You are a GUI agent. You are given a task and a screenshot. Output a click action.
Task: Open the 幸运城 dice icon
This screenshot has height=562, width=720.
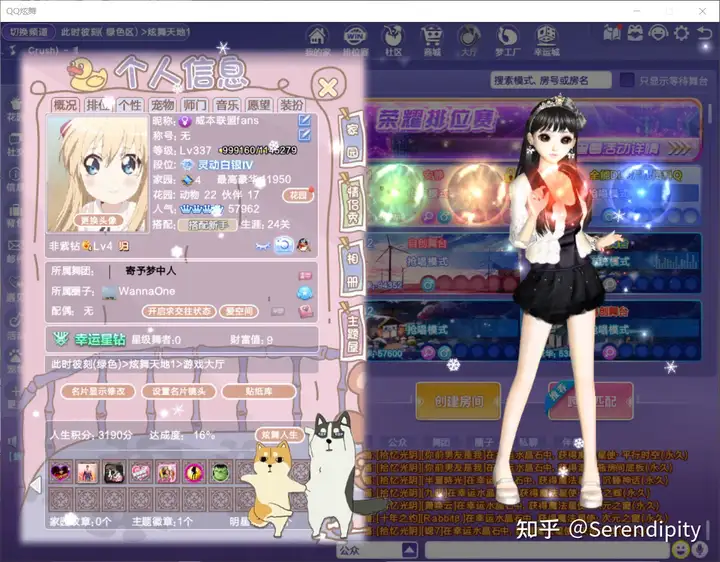(x=546, y=36)
